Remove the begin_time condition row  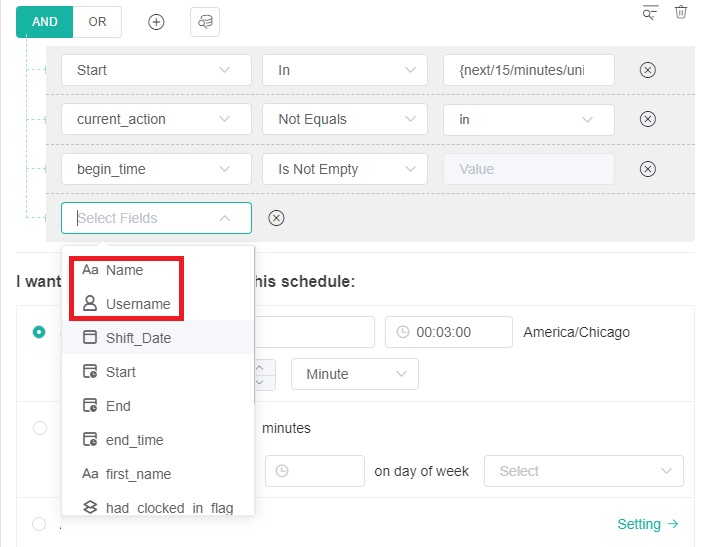[x=647, y=169]
